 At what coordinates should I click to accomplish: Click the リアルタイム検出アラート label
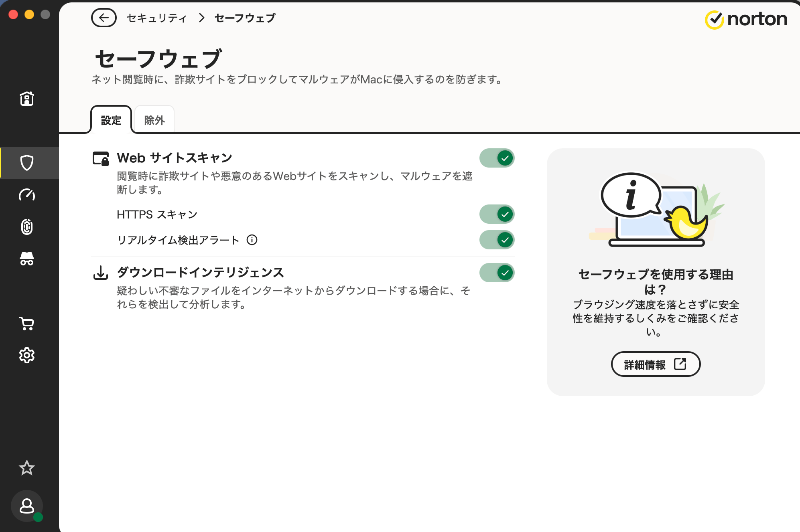tap(178, 240)
